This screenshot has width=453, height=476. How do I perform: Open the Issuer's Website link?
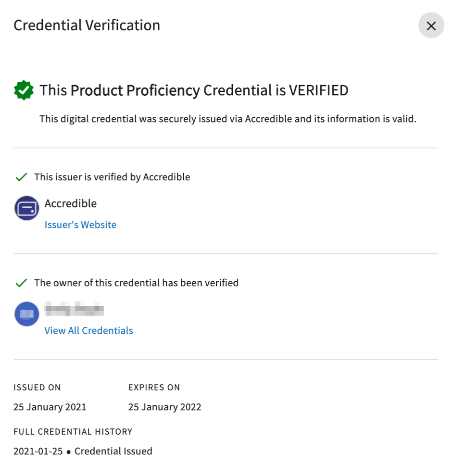(80, 225)
